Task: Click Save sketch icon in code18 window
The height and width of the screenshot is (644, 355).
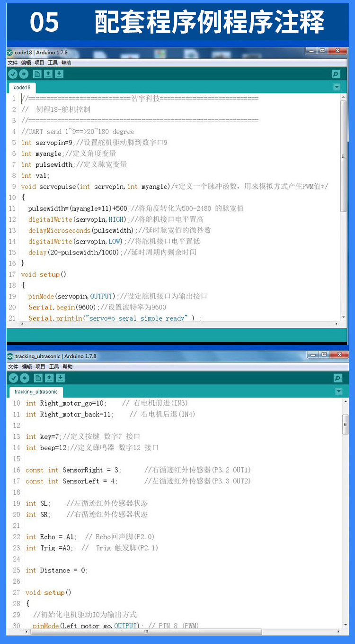Action: point(59,74)
